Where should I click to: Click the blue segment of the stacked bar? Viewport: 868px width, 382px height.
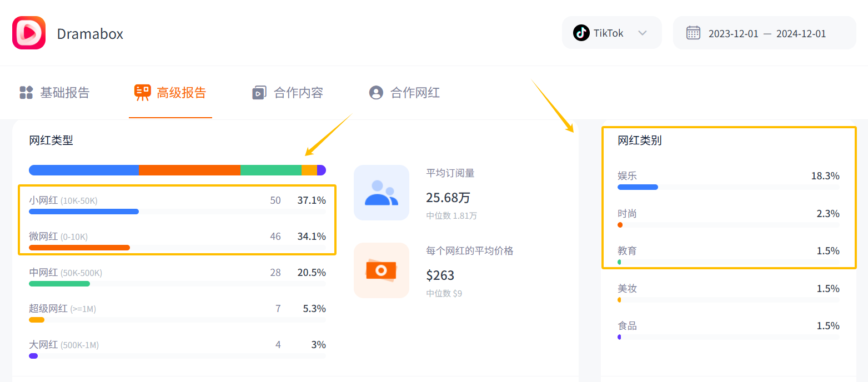(83, 170)
